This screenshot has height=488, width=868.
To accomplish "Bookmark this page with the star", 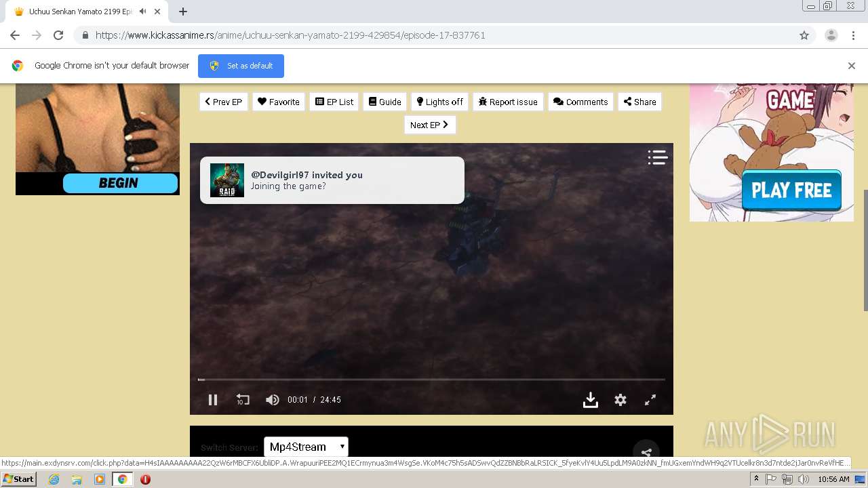I will click(804, 35).
